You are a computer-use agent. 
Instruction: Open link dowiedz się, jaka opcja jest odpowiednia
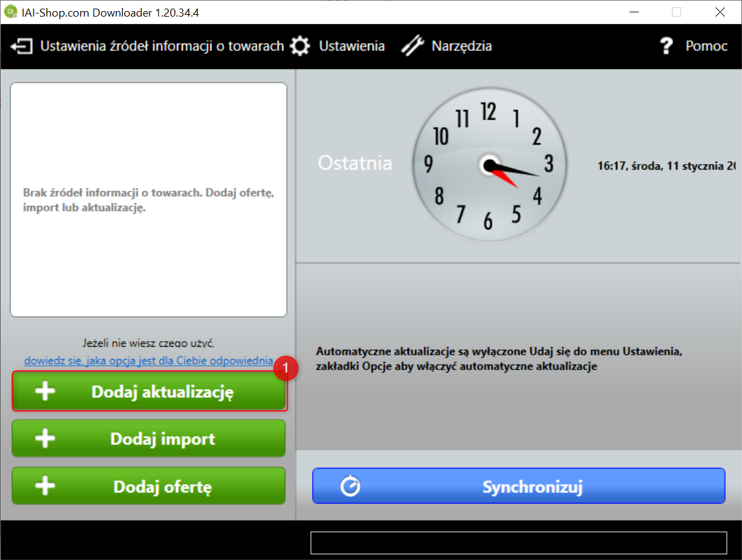pyautogui.click(x=149, y=360)
